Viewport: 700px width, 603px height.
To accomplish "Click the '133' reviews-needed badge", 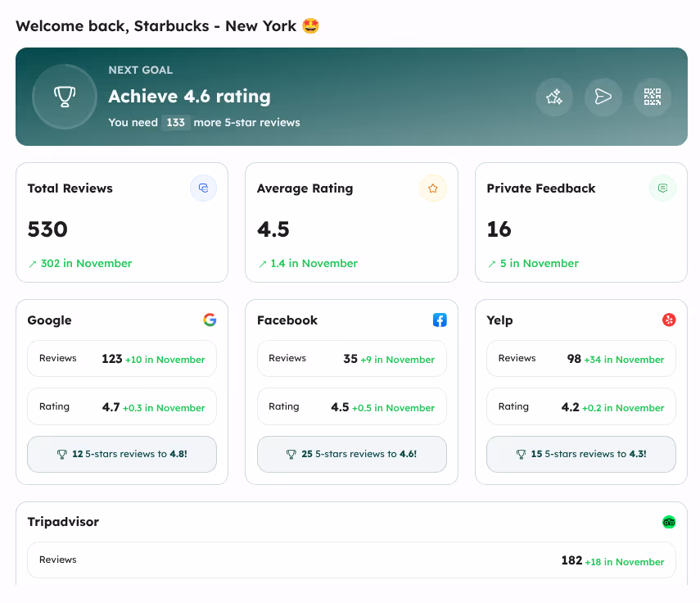I will point(176,122).
